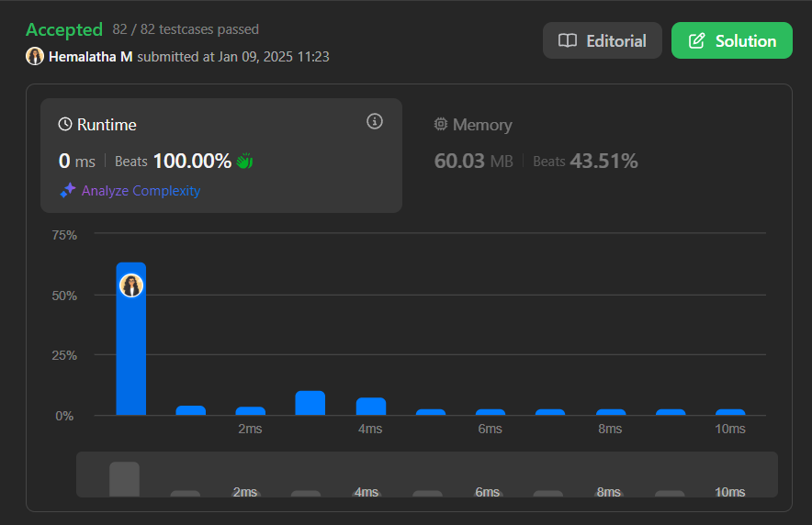Click the small avatar beside Hemalatha M
Screen dimensions: 812x525
pyautogui.click(x=35, y=57)
